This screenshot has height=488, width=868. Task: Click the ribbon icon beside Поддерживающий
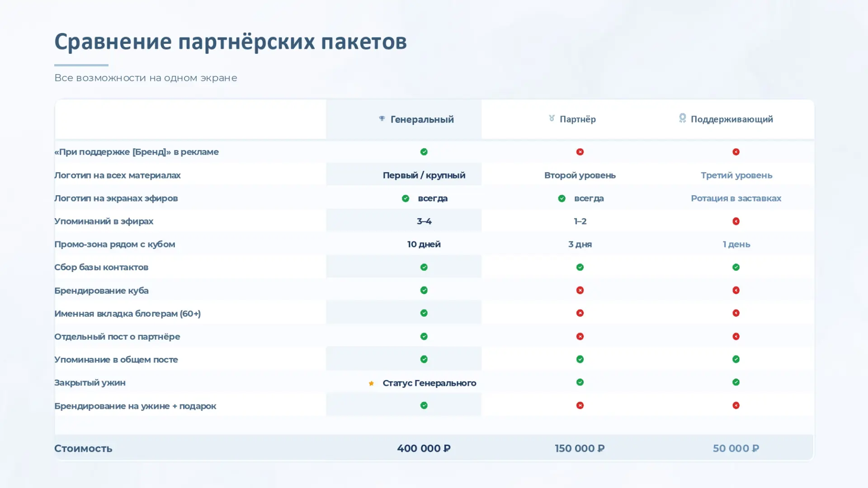tap(682, 118)
